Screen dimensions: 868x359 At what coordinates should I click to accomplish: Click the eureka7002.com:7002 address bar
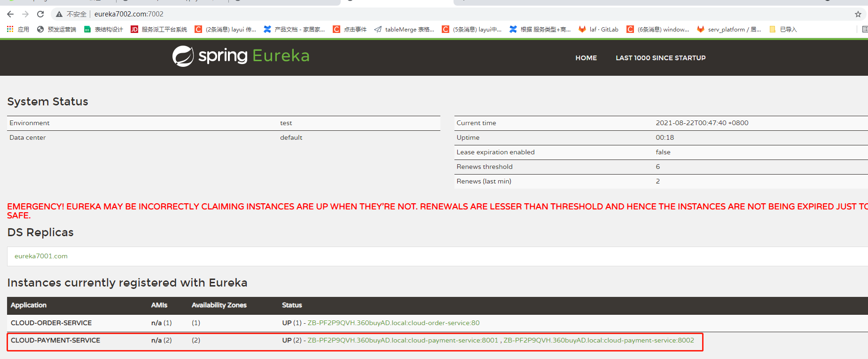(x=129, y=14)
